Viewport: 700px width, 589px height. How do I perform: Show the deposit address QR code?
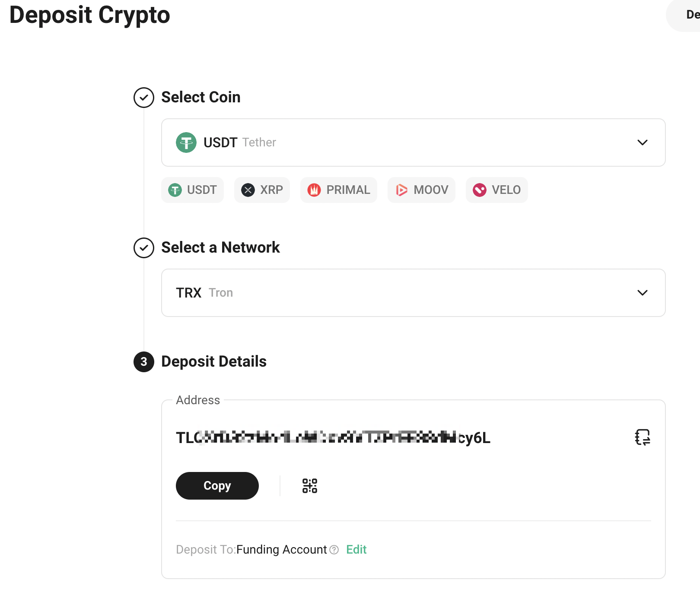click(x=309, y=486)
